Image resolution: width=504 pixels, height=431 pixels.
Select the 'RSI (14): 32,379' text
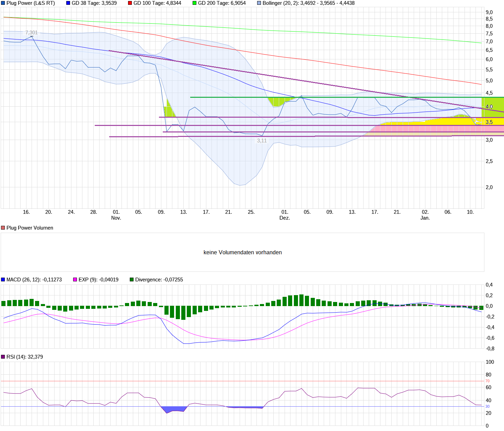pyautogui.click(x=25, y=357)
